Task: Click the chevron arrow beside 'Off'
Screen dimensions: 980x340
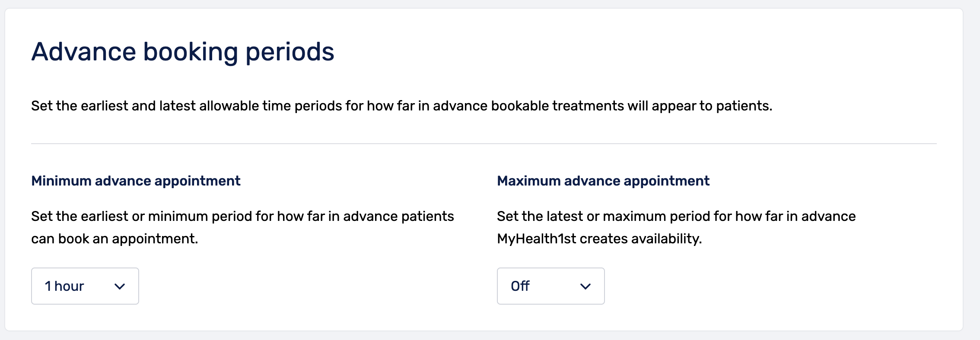Action: pos(585,286)
